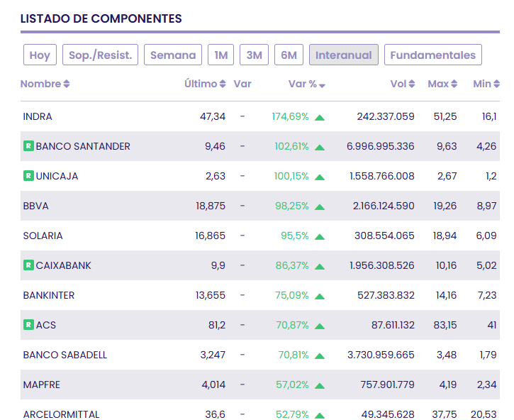Open the Sop./Resist. tab
This screenshot has width=514, height=420.
coord(100,55)
